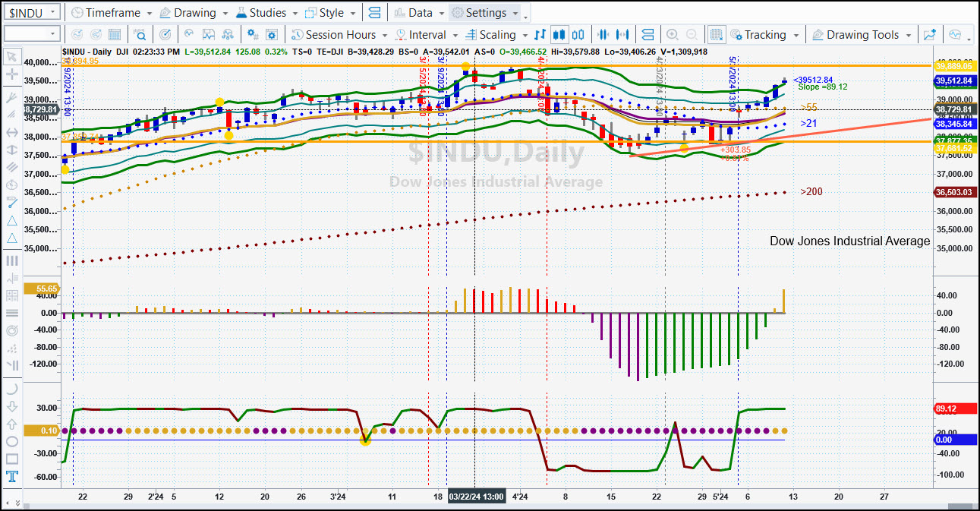This screenshot has width=980, height=511.
Task: Click the 0.10 indicator value label
Action: 42,431
